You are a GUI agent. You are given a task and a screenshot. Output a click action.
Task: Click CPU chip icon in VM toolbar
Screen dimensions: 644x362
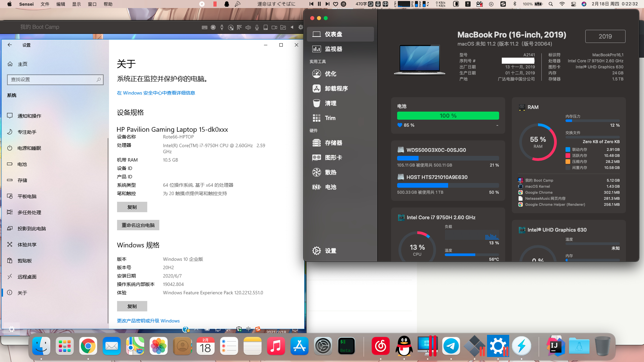(213, 27)
